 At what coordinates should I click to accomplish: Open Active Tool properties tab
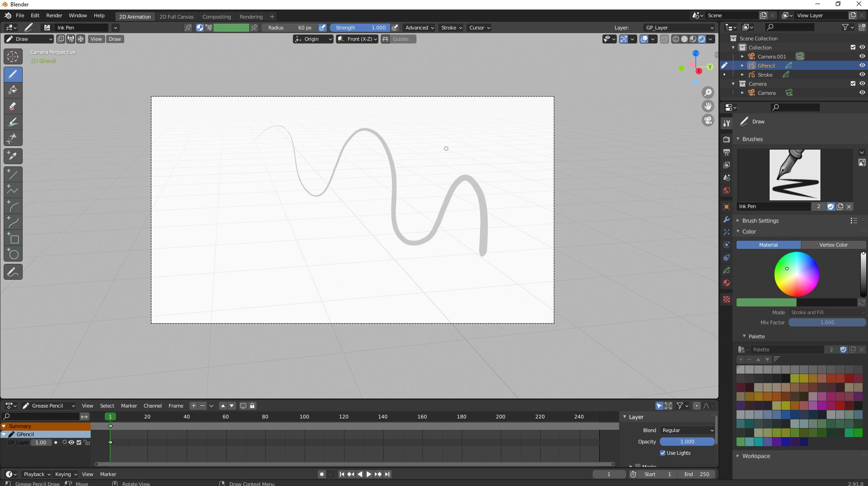click(x=727, y=123)
